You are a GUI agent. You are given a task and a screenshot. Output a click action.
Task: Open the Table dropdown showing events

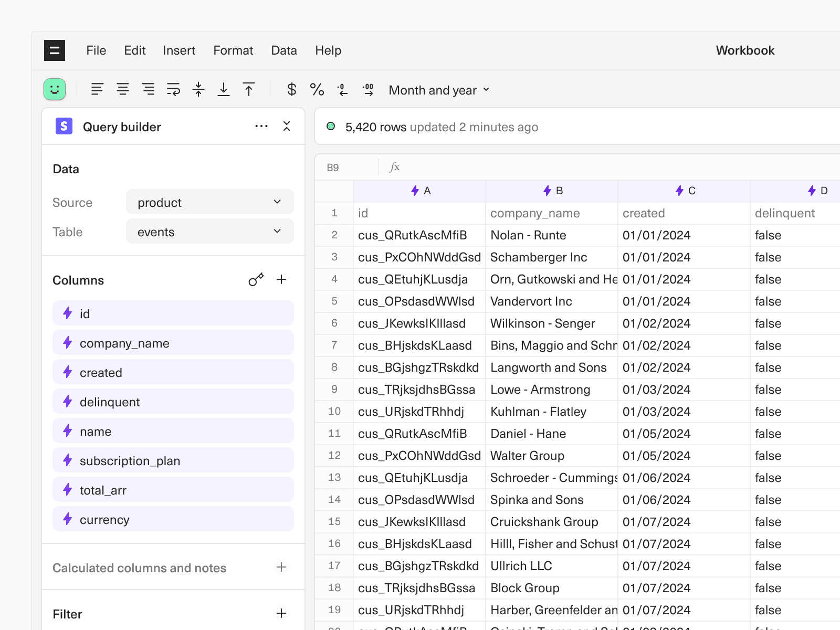pos(210,232)
